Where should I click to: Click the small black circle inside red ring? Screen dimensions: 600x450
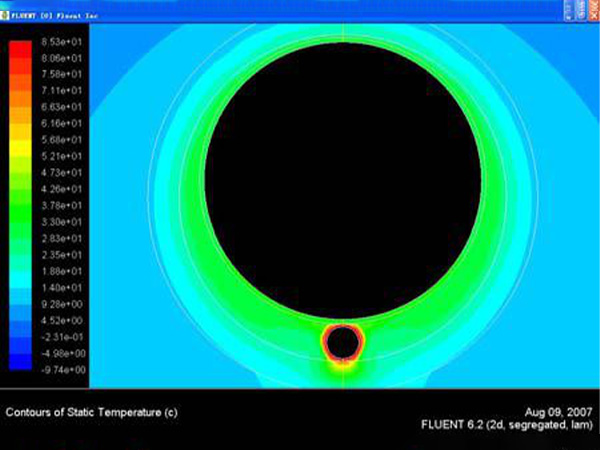click(x=342, y=343)
